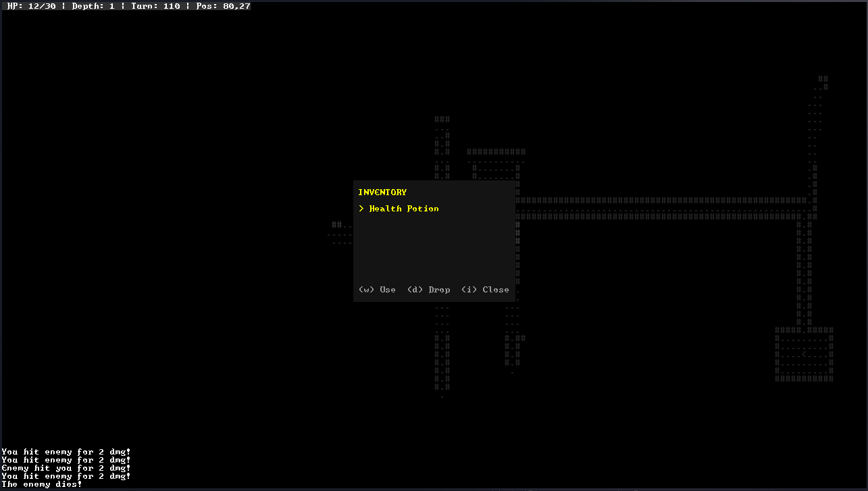Screen dimensions: 868x491
Task: Click the doorway in the stairs room's top wall
Action: coord(804,330)
